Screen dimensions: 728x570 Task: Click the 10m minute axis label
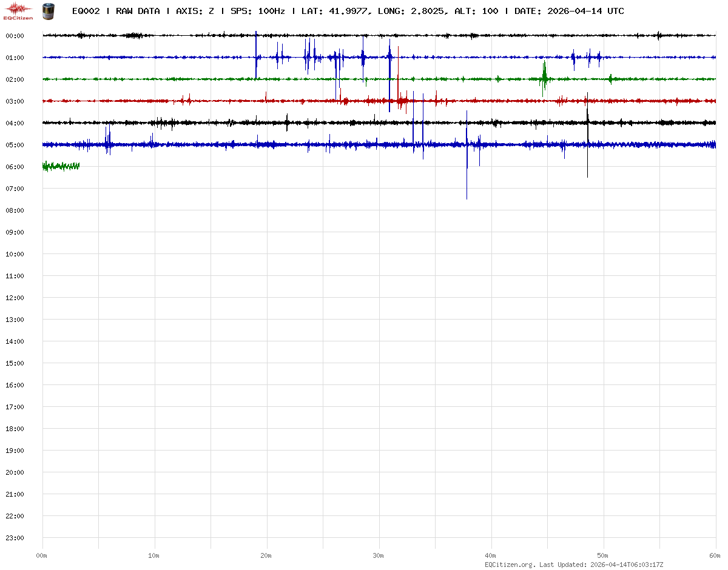[x=153, y=555]
